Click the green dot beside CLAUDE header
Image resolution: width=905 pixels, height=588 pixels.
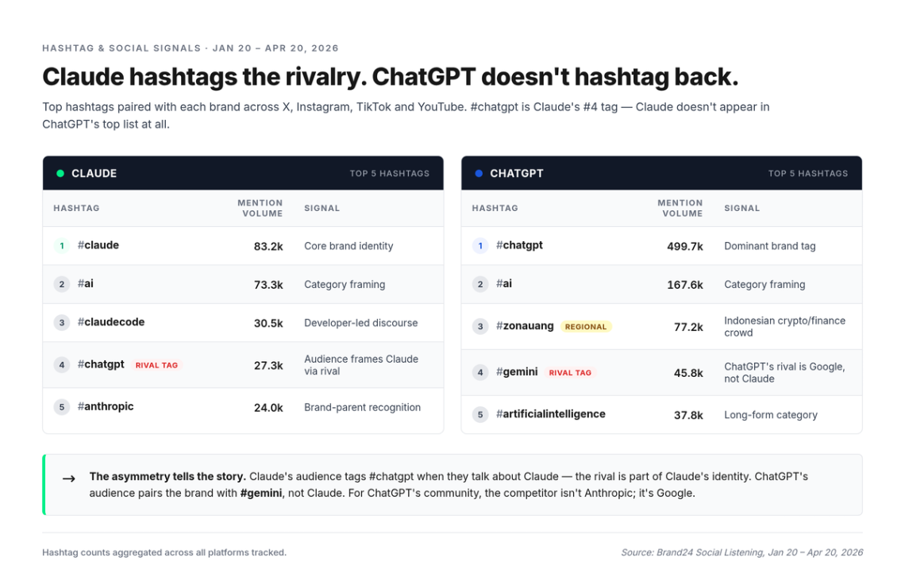[x=60, y=173]
